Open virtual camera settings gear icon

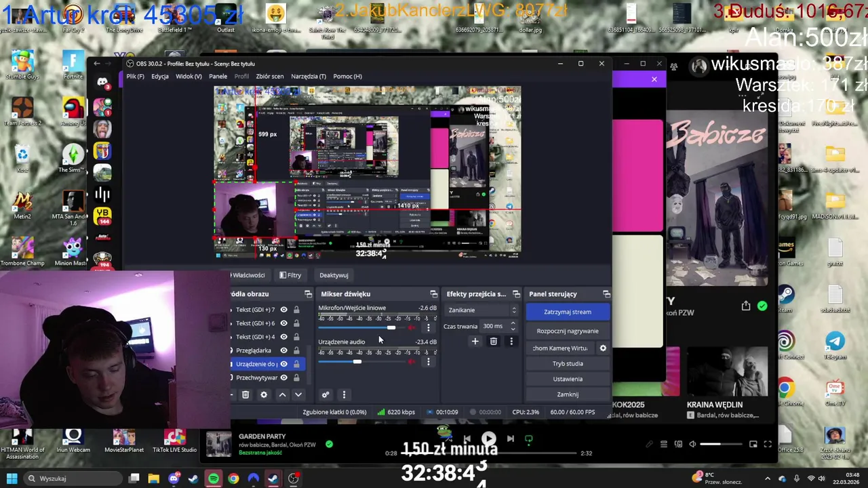click(x=603, y=348)
